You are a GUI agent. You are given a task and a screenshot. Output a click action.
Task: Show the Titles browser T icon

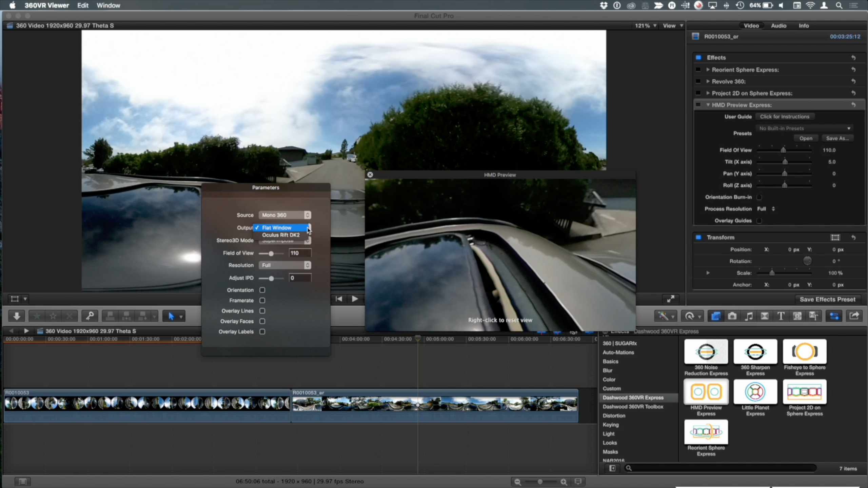click(x=781, y=316)
